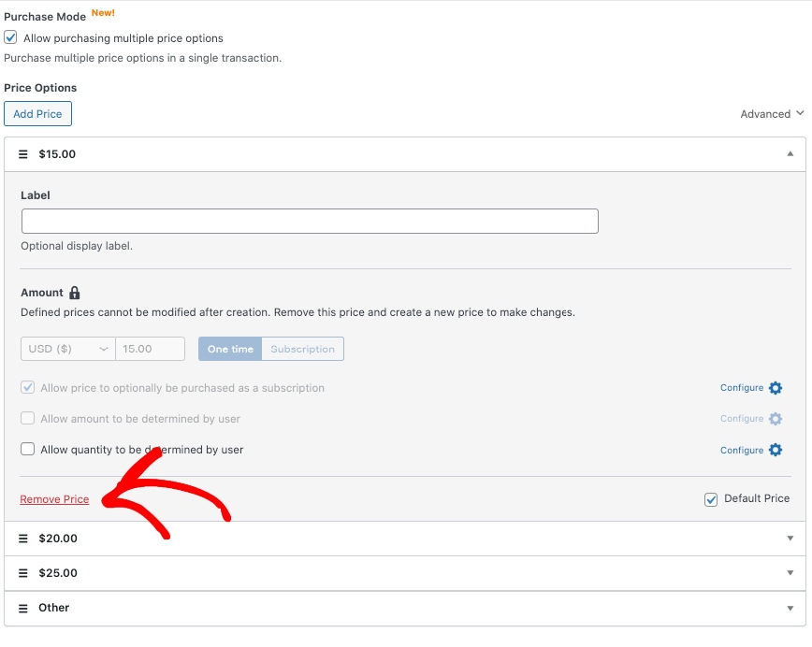Select the One time pricing tab
812x647 pixels.
coord(229,349)
